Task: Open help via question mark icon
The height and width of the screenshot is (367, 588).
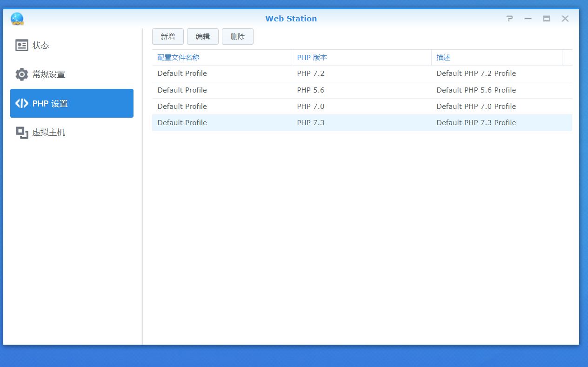Action: click(510, 19)
